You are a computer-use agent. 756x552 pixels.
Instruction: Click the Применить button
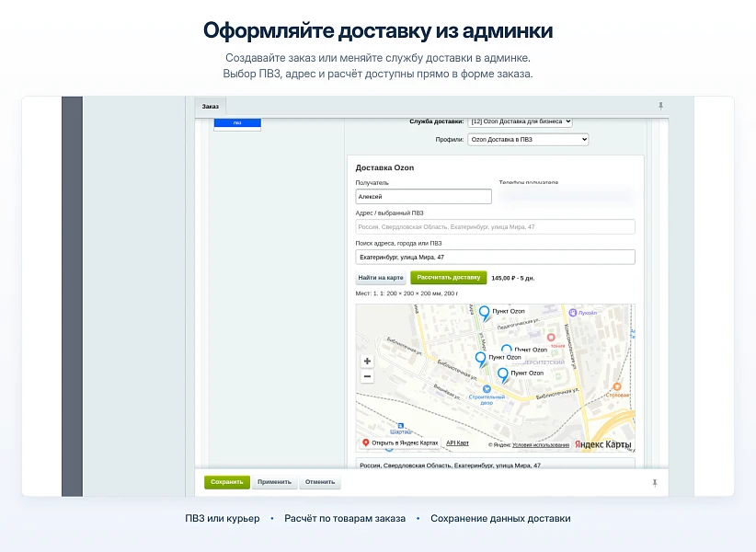pyautogui.click(x=274, y=482)
